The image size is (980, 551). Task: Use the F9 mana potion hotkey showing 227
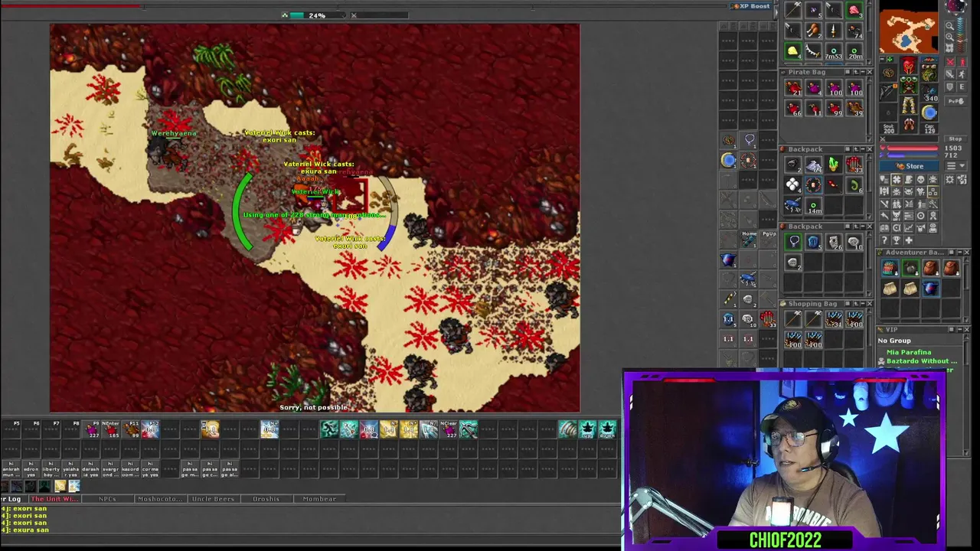(91, 429)
